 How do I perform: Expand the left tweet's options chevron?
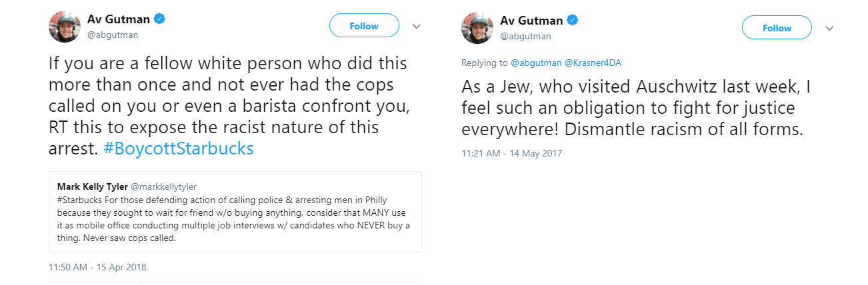pyautogui.click(x=417, y=27)
